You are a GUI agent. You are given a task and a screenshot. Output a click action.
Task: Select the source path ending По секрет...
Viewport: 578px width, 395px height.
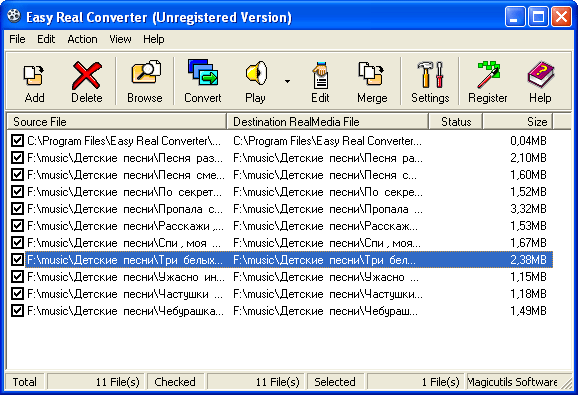click(x=125, y=192)
